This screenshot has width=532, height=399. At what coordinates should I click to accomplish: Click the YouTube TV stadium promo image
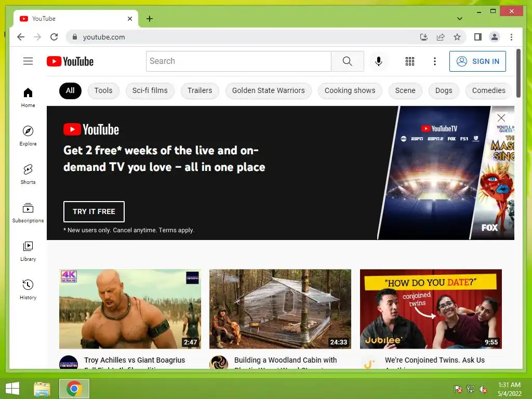(434, 173)
